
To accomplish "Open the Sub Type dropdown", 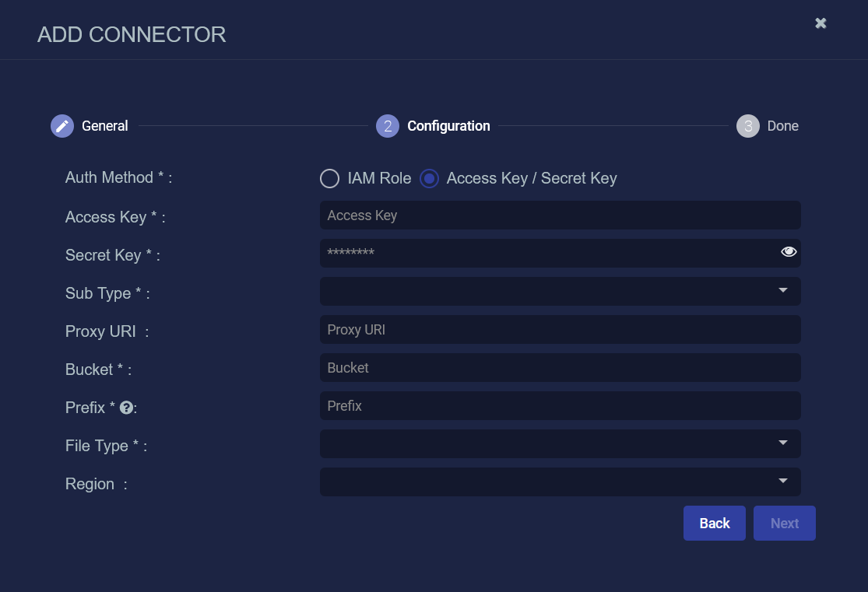I will 561,291.
